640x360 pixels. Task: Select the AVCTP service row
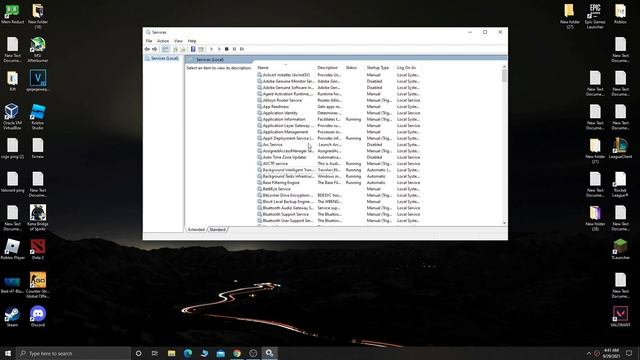point(339,163)
